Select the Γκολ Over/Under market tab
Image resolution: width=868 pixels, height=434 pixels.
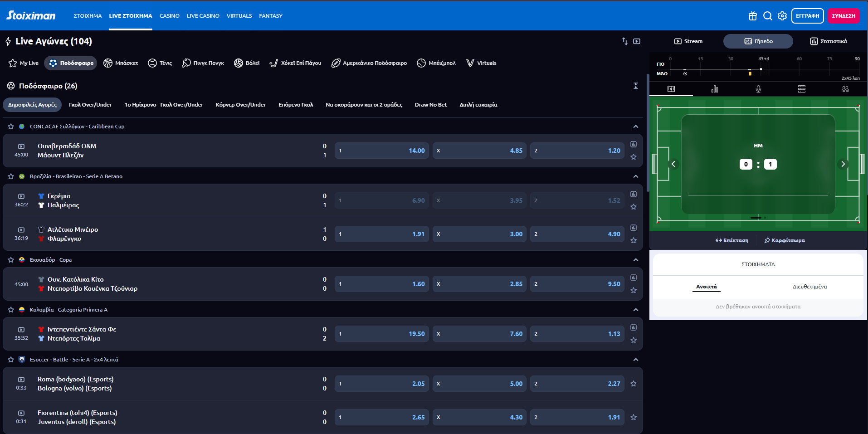click(x=90, y=105)
